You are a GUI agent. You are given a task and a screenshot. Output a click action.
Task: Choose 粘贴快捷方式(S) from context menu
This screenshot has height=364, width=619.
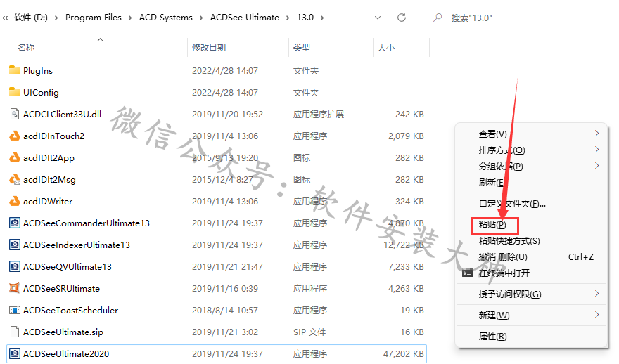(x=509, y=240)
